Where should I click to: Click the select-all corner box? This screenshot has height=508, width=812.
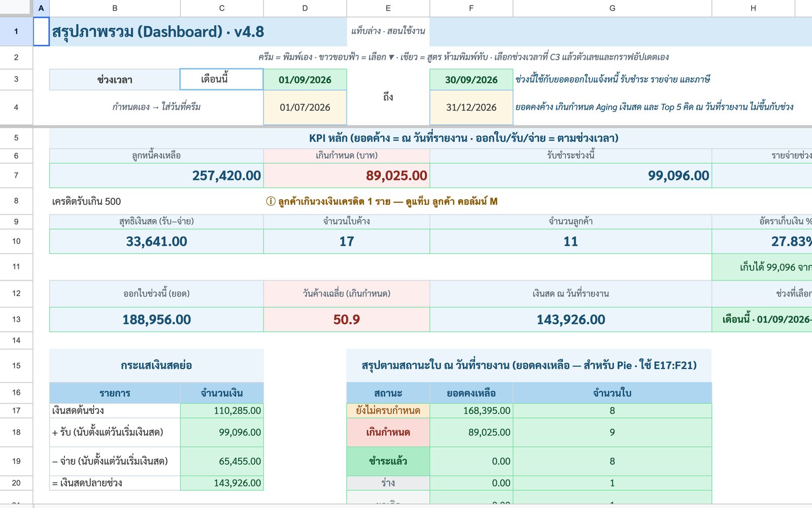16,8
